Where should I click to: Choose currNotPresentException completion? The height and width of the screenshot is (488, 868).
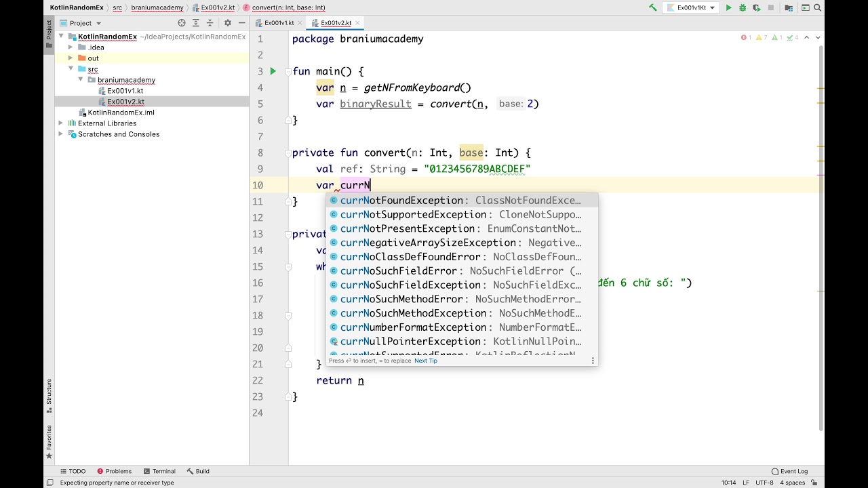462,229
